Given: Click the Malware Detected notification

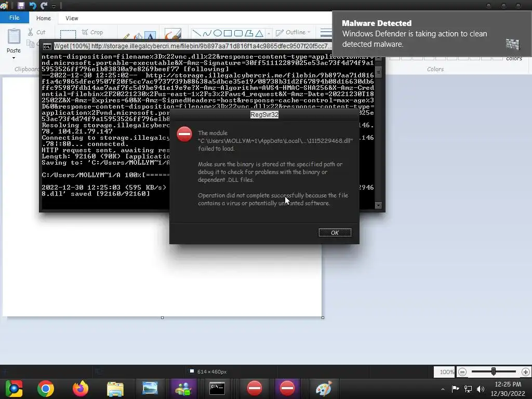Looking at the screenshot, I should [432, 34].
